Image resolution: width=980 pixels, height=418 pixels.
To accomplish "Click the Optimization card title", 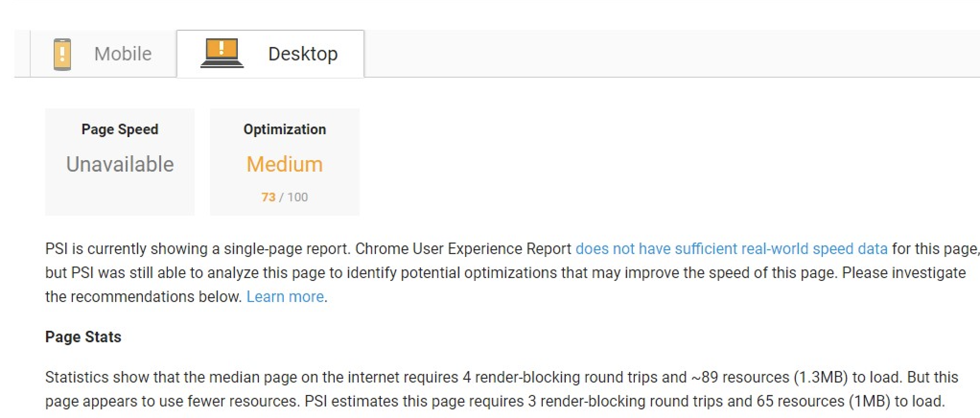I will coord(284,129).
